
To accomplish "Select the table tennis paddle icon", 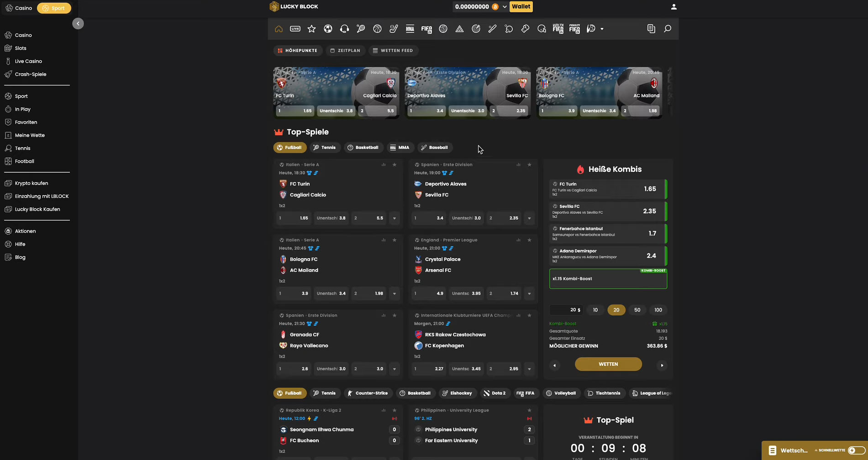I will (509, 29).
